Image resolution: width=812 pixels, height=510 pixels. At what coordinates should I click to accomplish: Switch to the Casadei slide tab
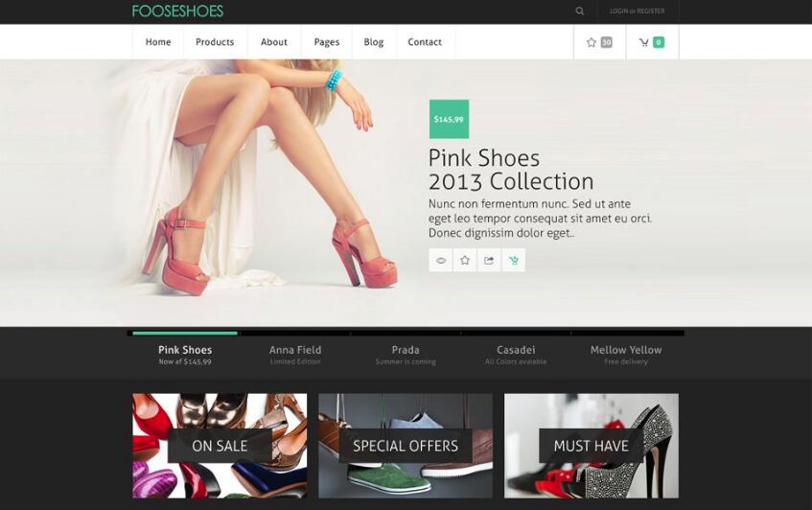[516, 356]
